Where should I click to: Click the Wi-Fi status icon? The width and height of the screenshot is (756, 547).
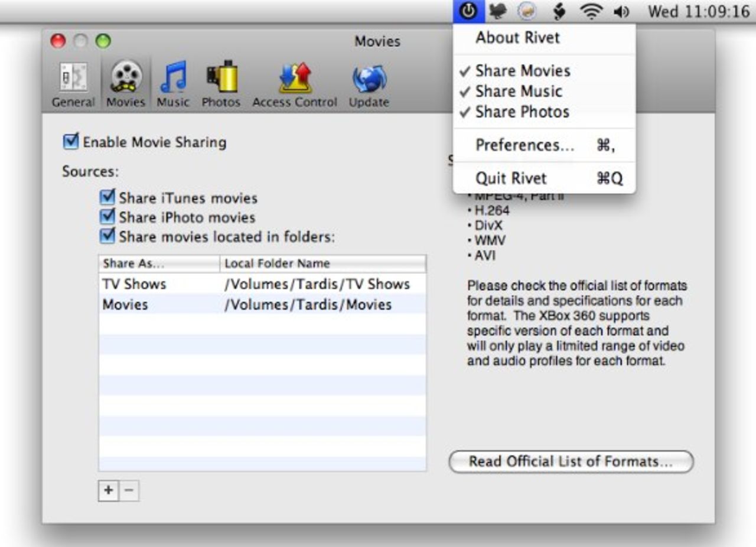tap(591, 11)
